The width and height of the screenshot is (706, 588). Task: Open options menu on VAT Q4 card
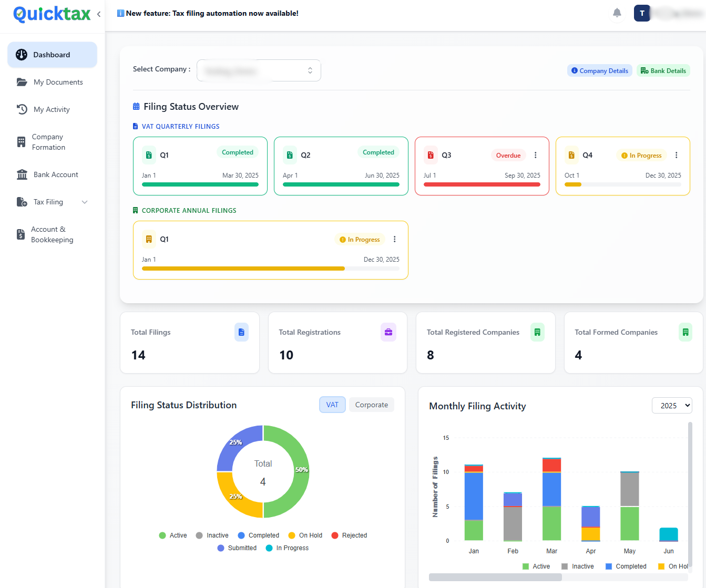point(676,155)
